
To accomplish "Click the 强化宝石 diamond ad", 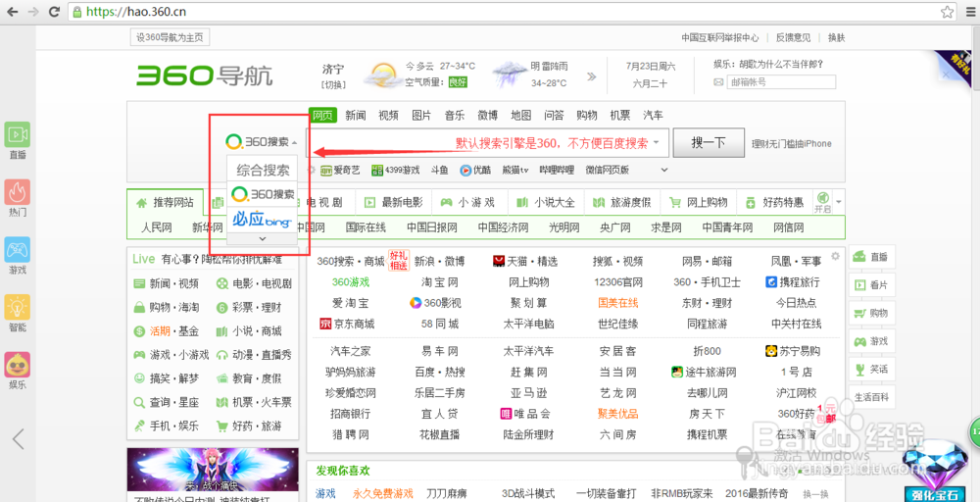I will click(x=934, y=472).
